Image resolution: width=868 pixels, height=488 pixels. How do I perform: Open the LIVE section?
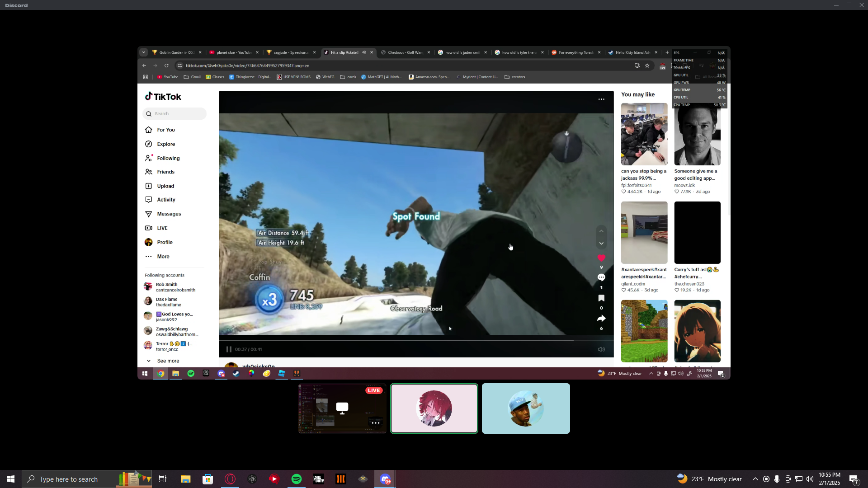click(162, 228)
